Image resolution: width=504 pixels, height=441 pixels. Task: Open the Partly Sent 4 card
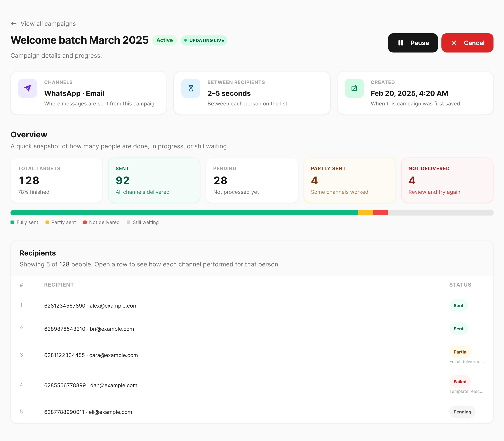pos(350,180)
